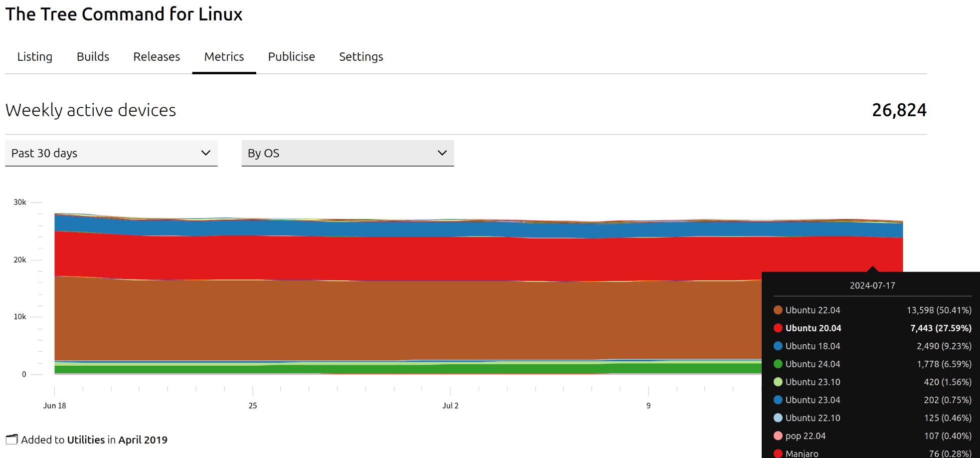The height and width of the screenshot is (458, 980).
Task: Click the chevron arrow on By OS selector
Action: (x=442, y=153)
